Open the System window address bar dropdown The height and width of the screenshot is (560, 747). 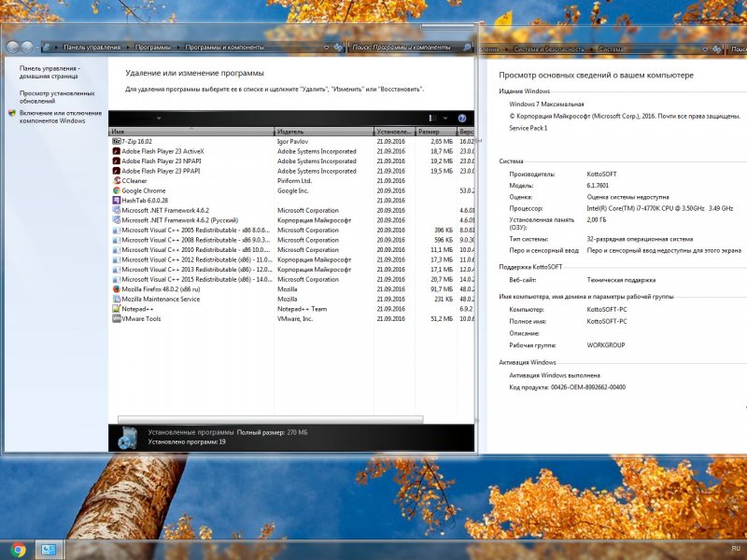[706, 49]
